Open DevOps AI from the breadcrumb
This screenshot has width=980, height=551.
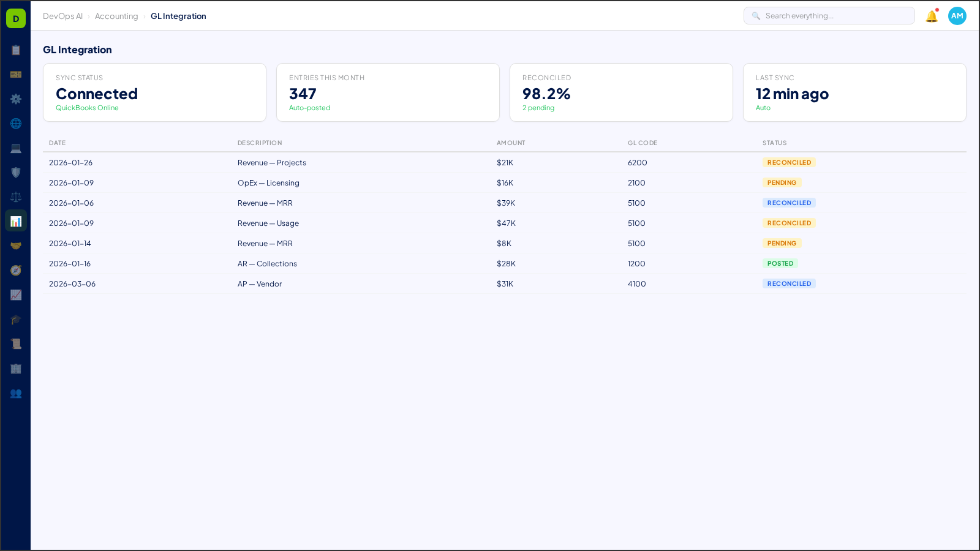point(62,16)
